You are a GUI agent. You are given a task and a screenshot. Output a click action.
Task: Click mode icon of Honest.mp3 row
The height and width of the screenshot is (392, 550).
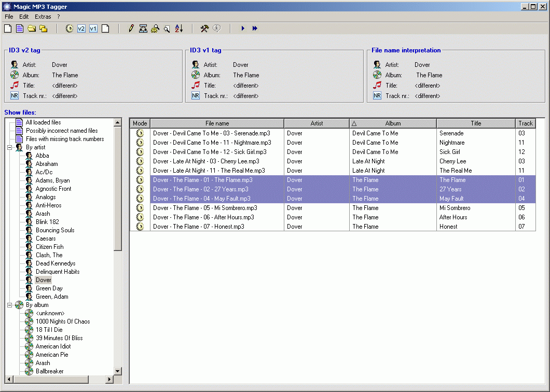click(x=140, y=227)
